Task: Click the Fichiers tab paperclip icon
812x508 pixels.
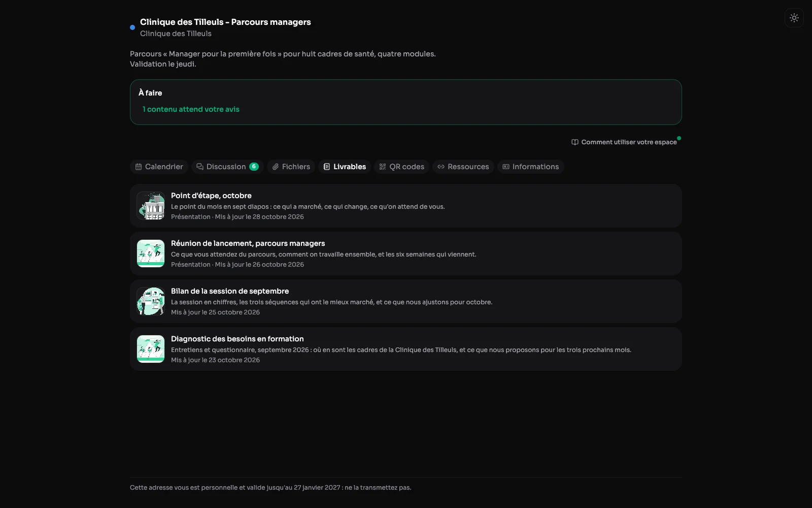Action: [276, 167]
